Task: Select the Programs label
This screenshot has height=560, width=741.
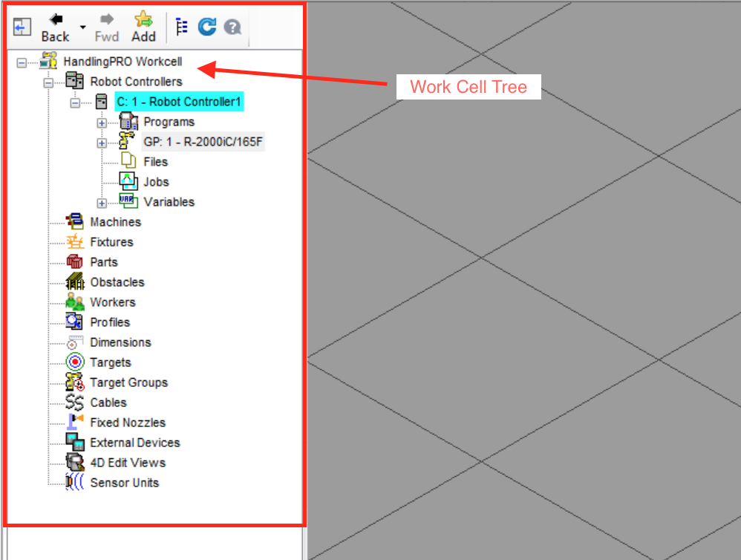Action: point(169,122)
